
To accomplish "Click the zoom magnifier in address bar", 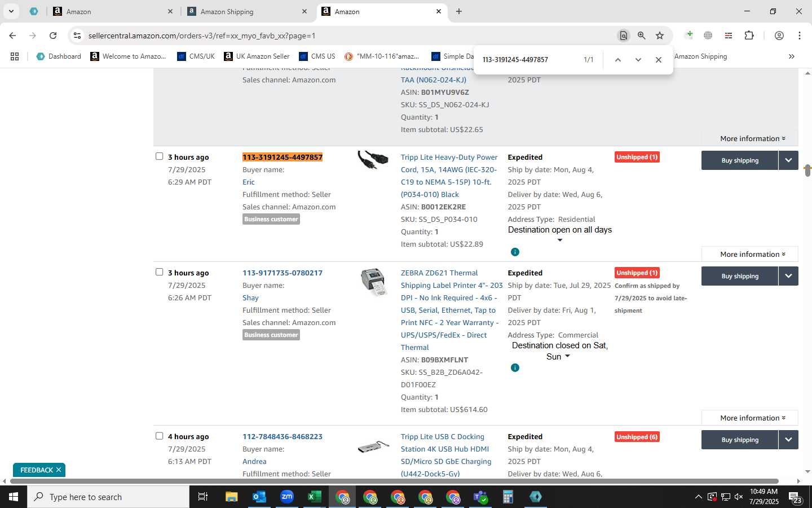I will (x=642, y=36).
